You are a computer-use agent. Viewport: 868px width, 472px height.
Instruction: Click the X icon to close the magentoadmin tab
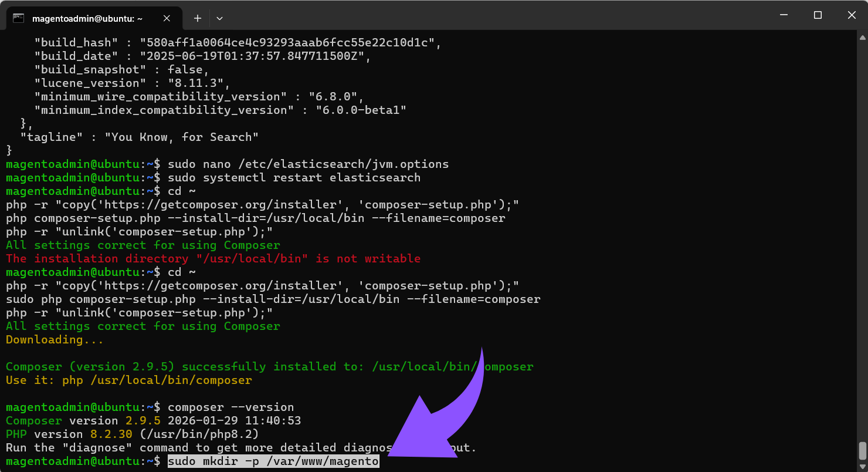(x=166, y=18)
